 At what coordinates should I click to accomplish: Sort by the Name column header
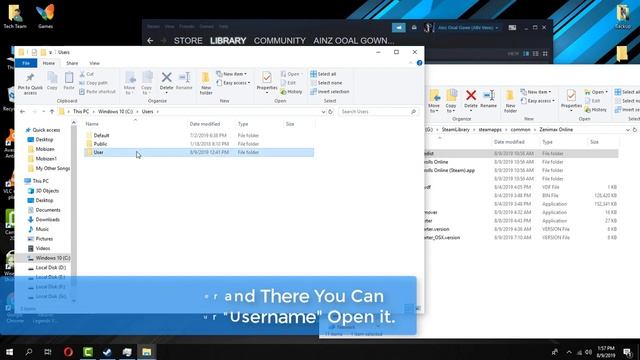tap(92, 124)
